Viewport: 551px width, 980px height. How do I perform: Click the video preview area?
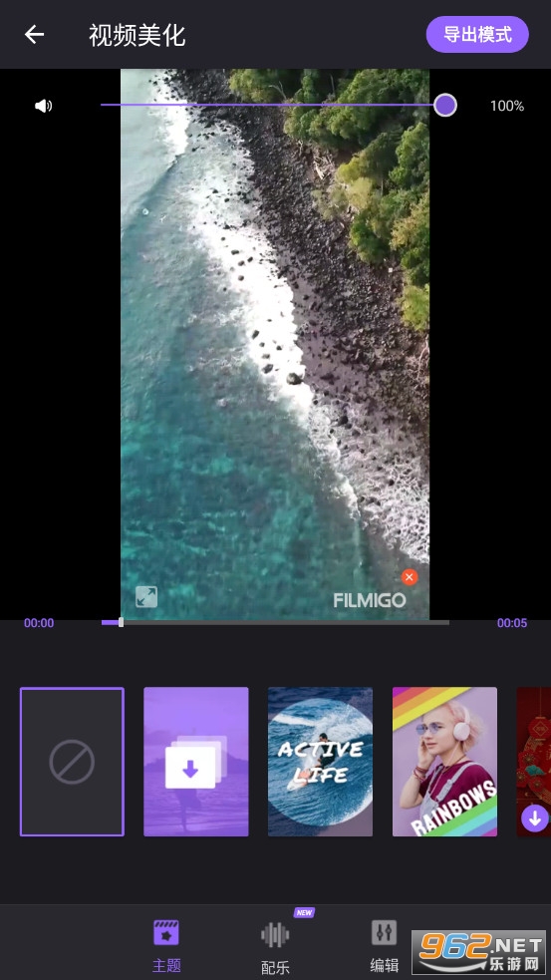[275, 344]
